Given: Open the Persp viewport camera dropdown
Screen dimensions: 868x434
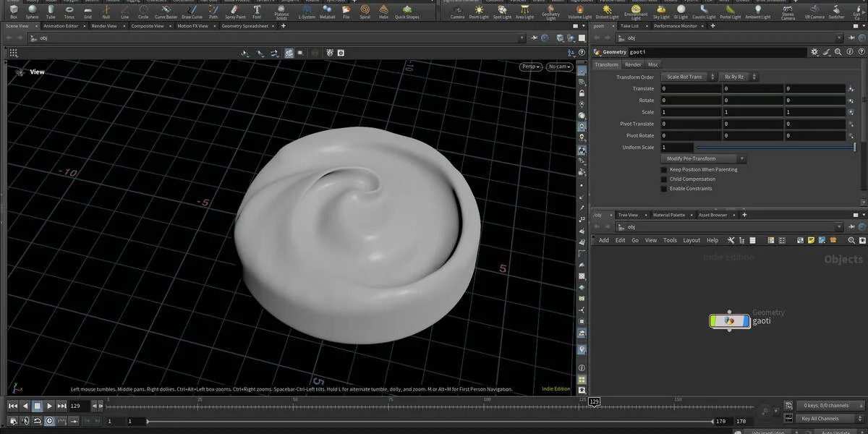Looking at the screenshot, I should point(530,66).
